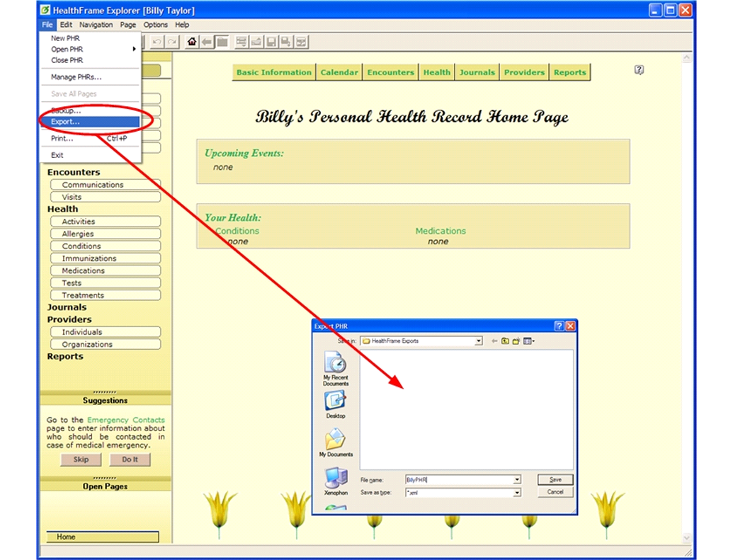The image size is (733, 560).
Task: Switch to the Health tab
Action: [437, 72]
